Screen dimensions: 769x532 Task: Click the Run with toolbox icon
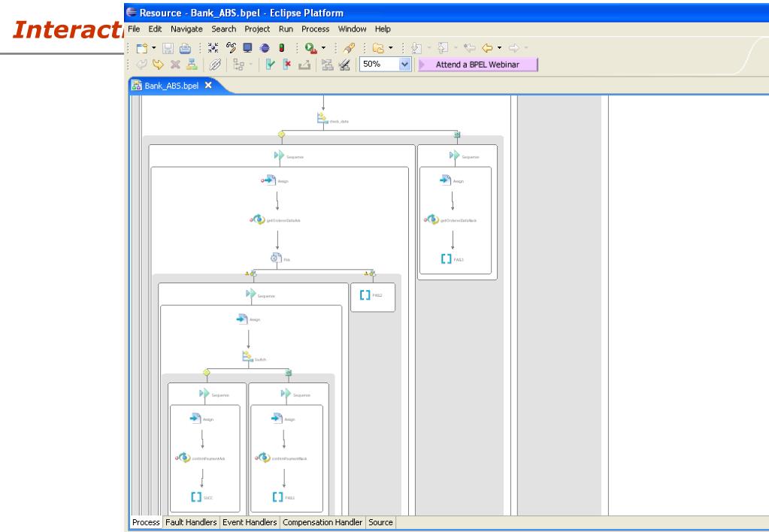tap(310, 48)
